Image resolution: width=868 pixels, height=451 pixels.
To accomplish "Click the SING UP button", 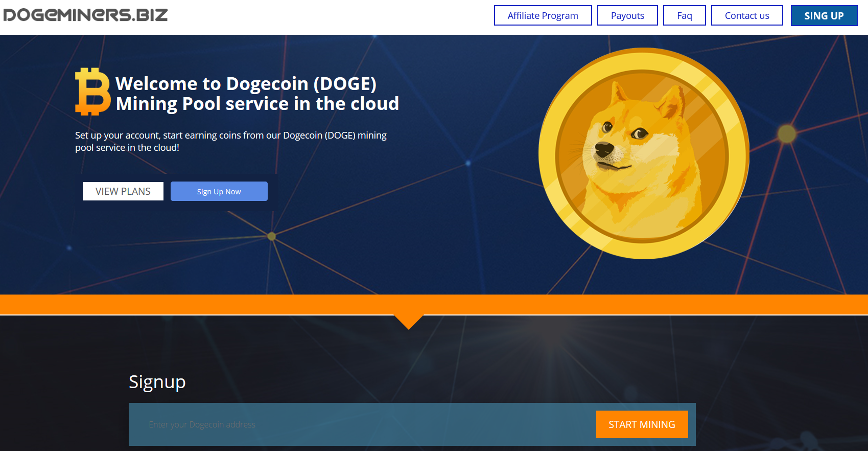I will tap(824, 15).
